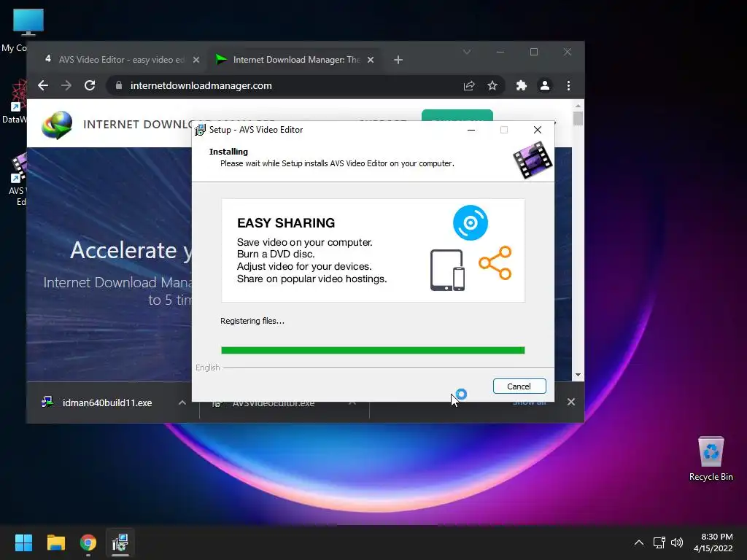Click the tablet and phone devices icon
Viewport: 747px width, 560px height.
[x=447, y=270]
